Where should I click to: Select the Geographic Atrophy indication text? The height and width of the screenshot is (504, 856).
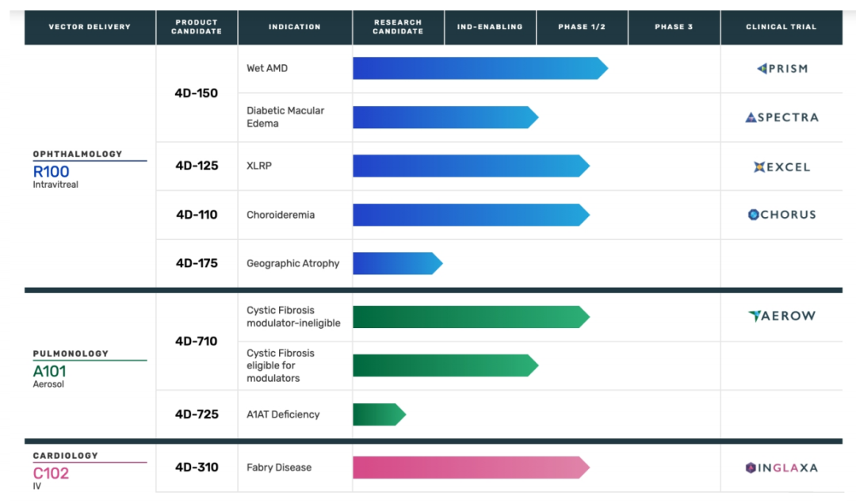292,264
